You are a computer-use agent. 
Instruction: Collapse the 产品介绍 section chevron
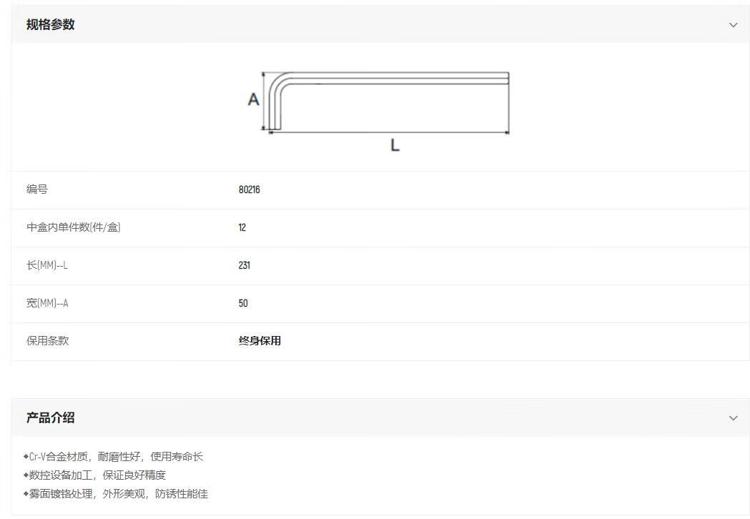point(733,418)
